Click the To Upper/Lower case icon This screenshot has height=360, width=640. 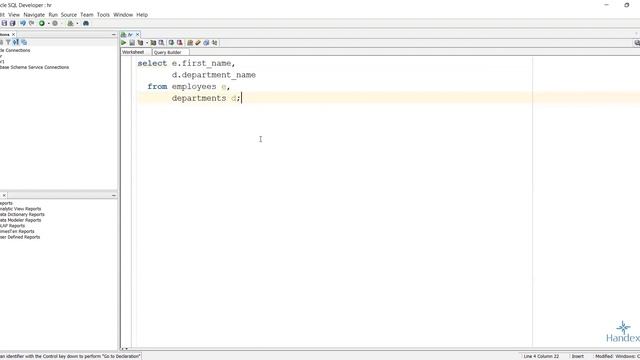(215, 42)
